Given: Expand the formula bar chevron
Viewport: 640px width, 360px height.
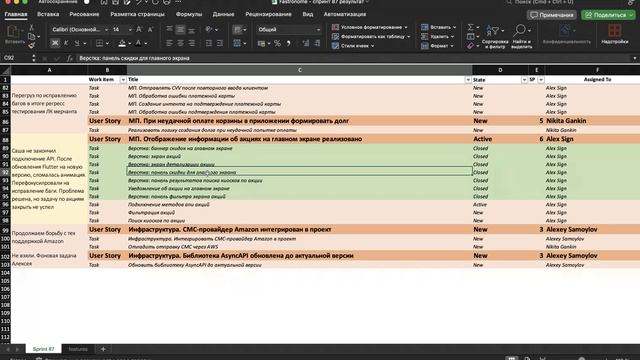Looking at the screenshot, I should [634, 58].
